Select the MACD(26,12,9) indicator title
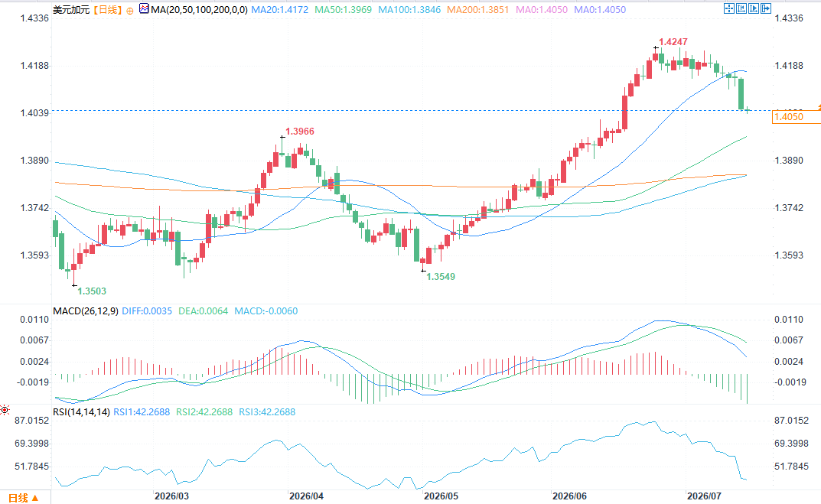 coord(86,311)
